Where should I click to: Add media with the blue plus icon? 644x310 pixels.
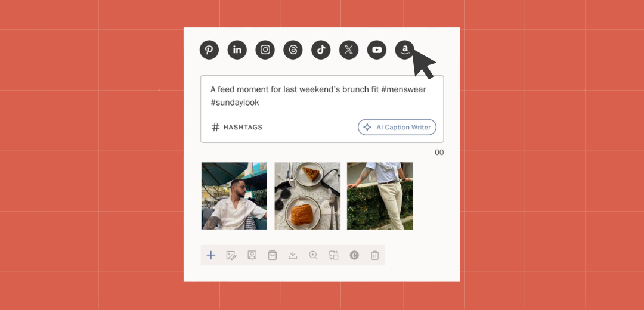tap(210, 255)
